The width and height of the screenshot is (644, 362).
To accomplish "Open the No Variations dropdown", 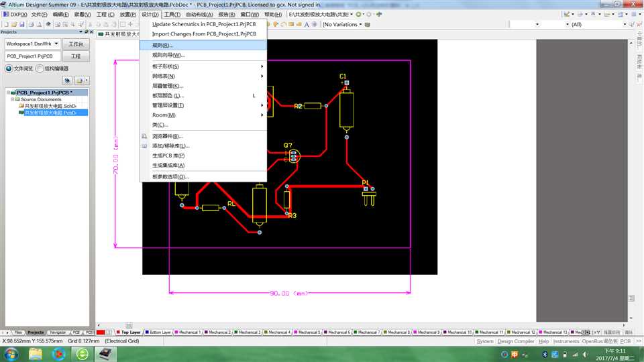I will coord(361,25).
